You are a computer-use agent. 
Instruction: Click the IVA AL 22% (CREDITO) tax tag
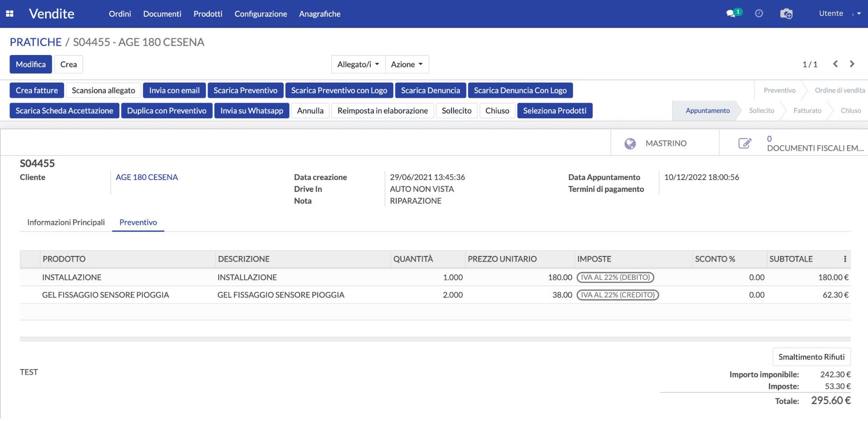(618, 295)
